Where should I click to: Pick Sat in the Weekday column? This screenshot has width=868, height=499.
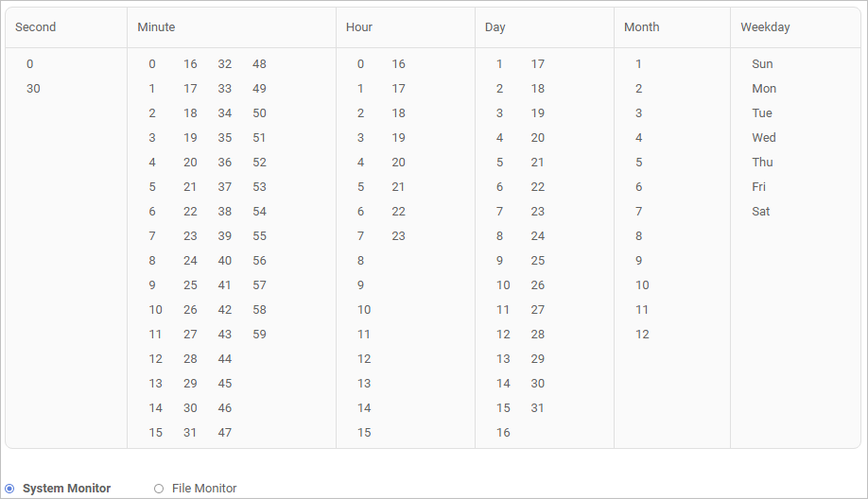pos(761,212)
